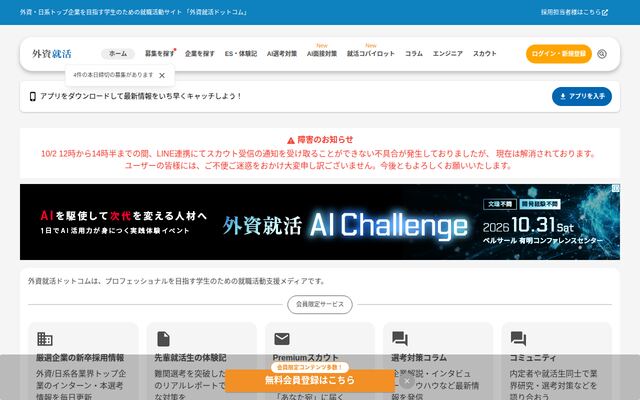Image resolution: width=640 pixels, height=400 pixels.
Task: Open the スカウト nav item
Action: point(484,54)
